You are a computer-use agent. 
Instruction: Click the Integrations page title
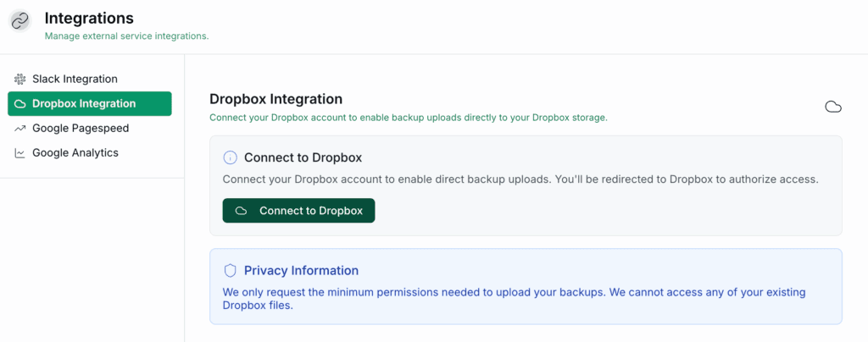click(x=89, y=19)
